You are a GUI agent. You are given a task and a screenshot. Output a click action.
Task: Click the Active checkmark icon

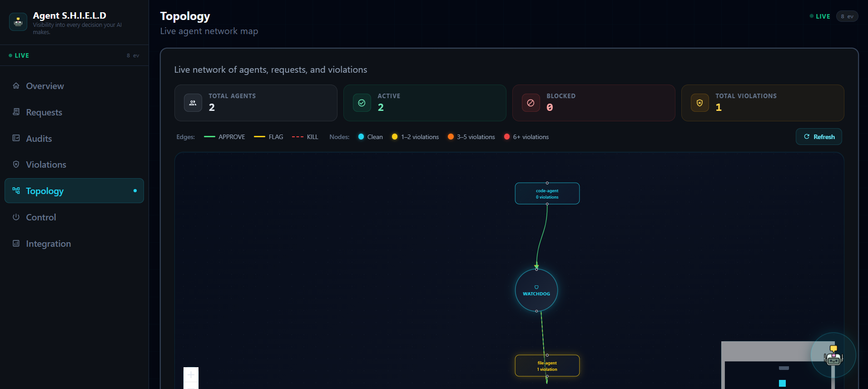pyautogui.click(x=362, y=103)
